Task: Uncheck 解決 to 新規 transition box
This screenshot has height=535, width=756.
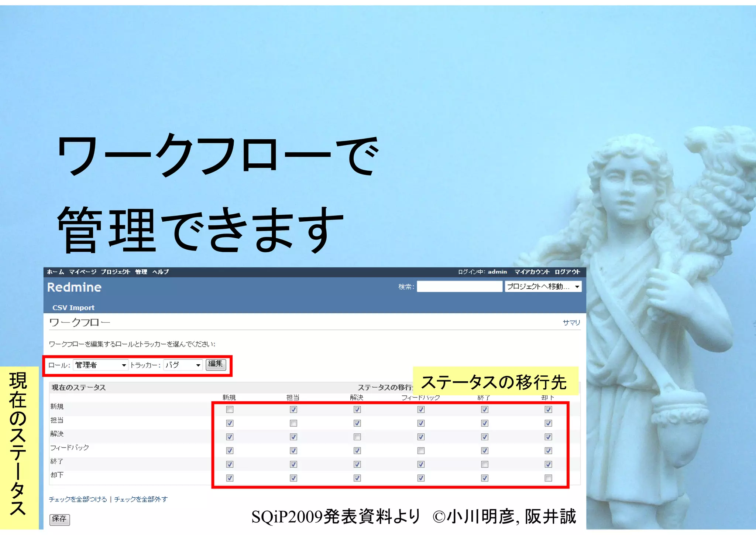Action: pos(230,437)
